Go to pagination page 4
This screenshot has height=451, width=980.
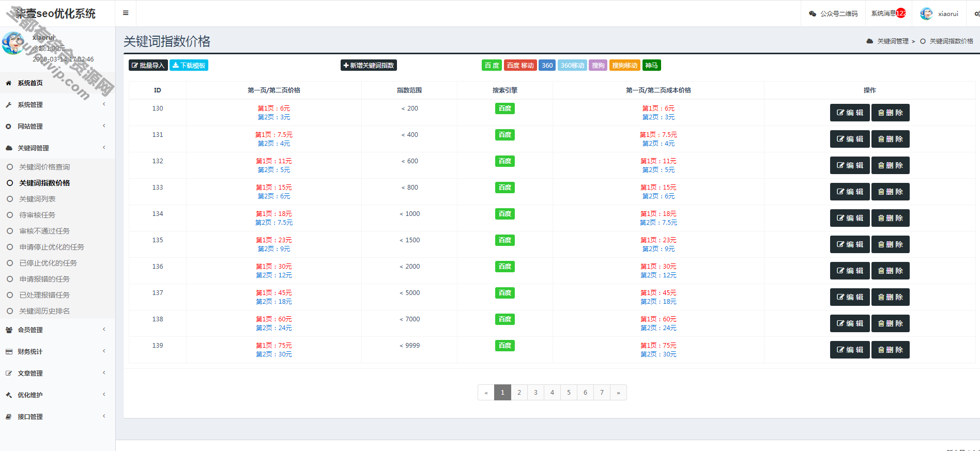pos(552,393)
